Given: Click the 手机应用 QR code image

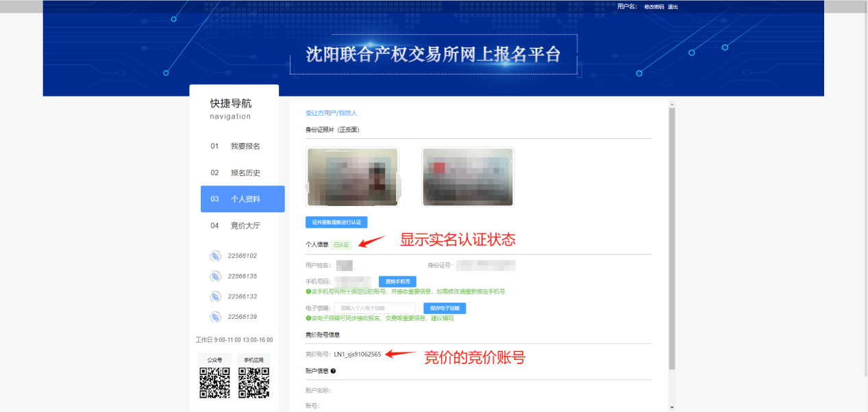Looking at the screenshot, I should pyautogui.click(x=253, y=383).
